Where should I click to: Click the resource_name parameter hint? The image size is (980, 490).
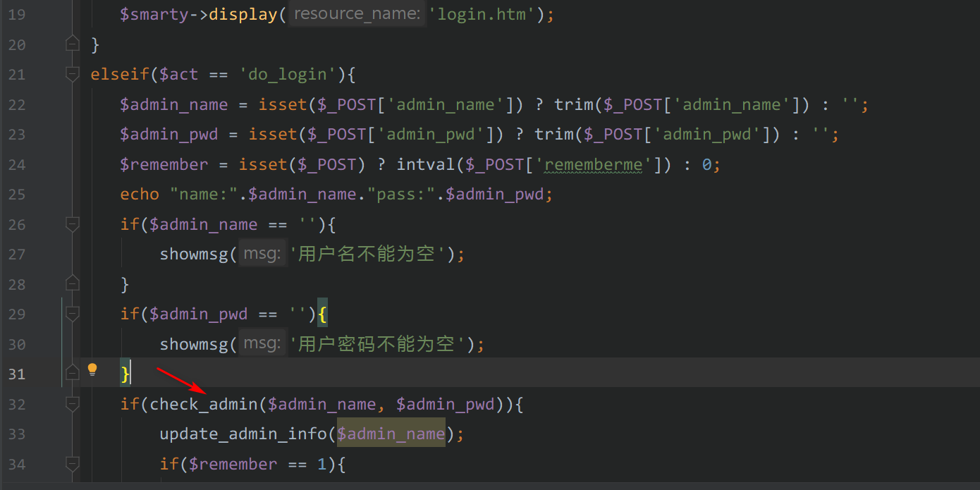(x=357, y=14)
